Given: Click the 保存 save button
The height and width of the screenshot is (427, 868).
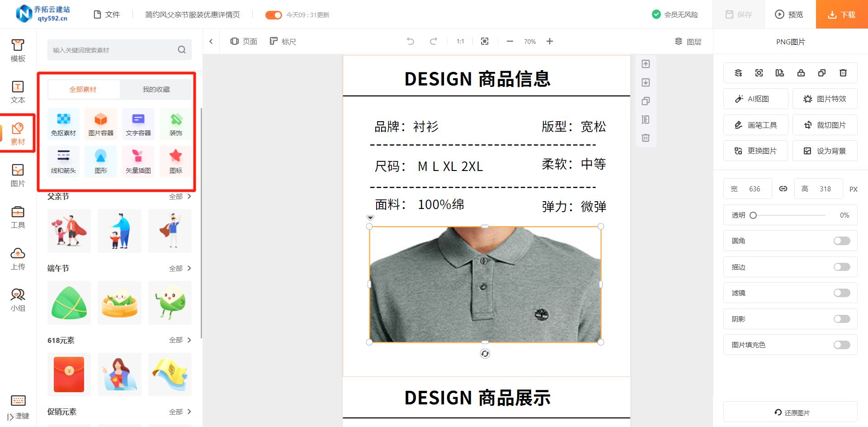Looking at the screenshot, I should point(739,14).
